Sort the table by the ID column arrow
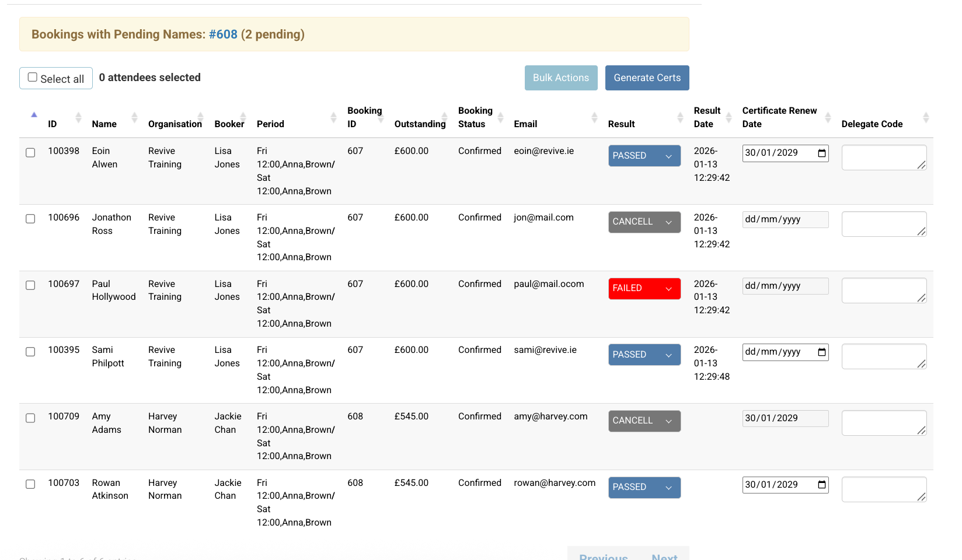The width and height of the screenshot is (962, 560). (78, 117)
